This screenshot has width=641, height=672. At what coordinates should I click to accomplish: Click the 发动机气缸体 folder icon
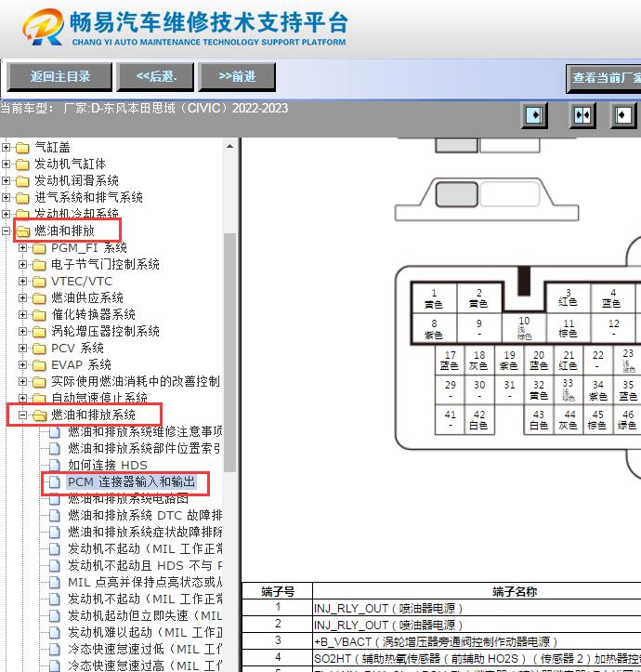pyautogui.click(x=22, y=165)
